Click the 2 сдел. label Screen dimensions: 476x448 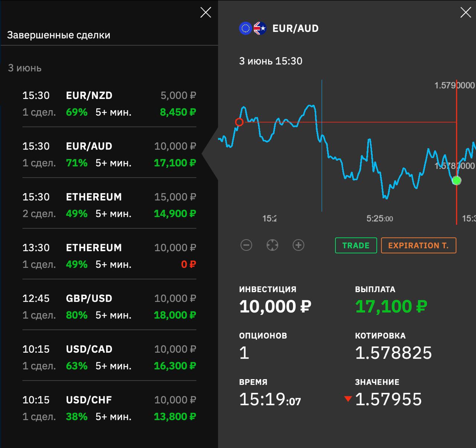coord(39,214)
